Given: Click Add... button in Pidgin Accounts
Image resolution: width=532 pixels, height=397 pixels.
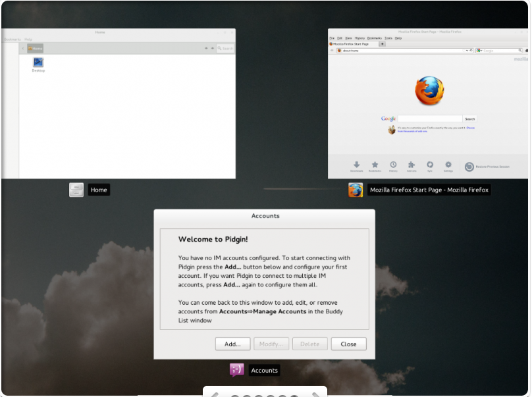Looking at the screenshot, I should click(233, 344).
